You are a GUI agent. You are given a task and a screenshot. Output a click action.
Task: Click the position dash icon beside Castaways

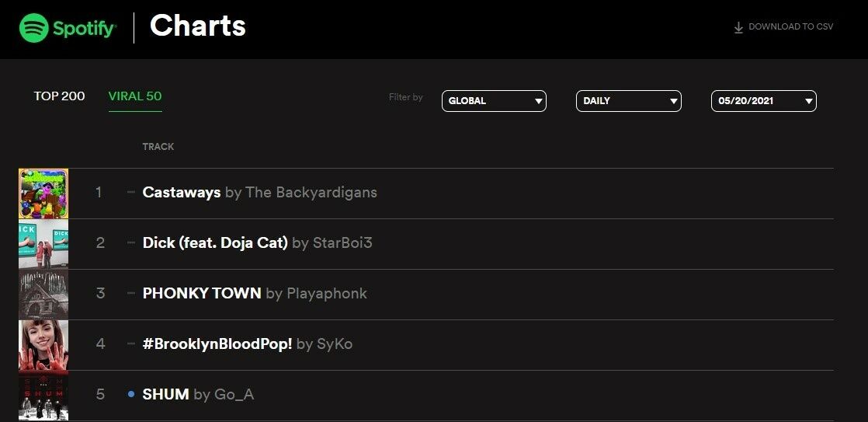[x=131, y=192]
